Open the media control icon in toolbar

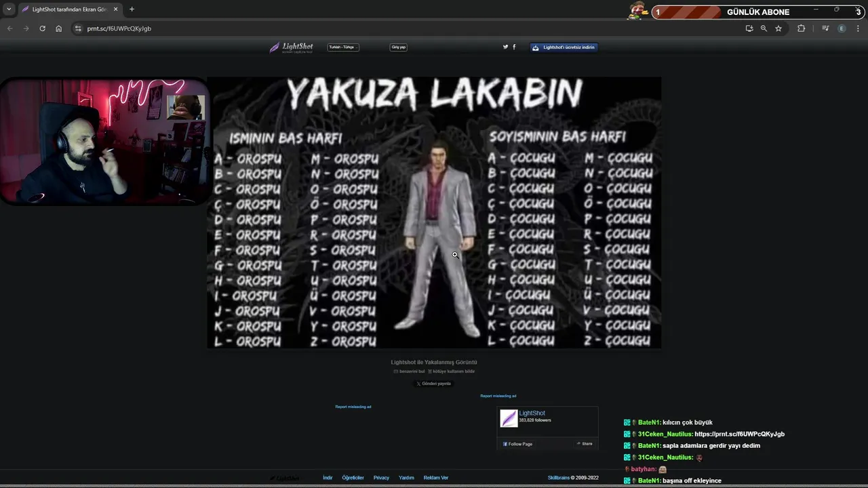click(825, 28)
